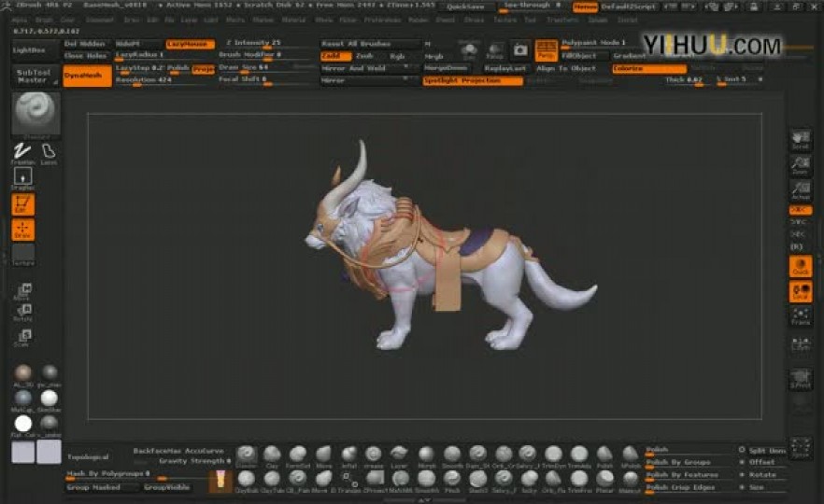Select the ClayBuild brush sphere
The width and height of the screenshot is (824, 504).
[x=246, y=480]
